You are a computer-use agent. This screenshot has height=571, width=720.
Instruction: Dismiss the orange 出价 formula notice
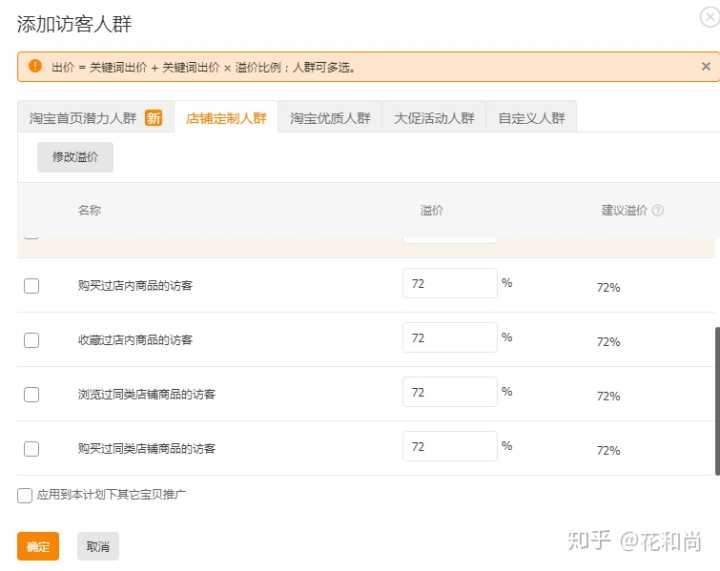706,67
